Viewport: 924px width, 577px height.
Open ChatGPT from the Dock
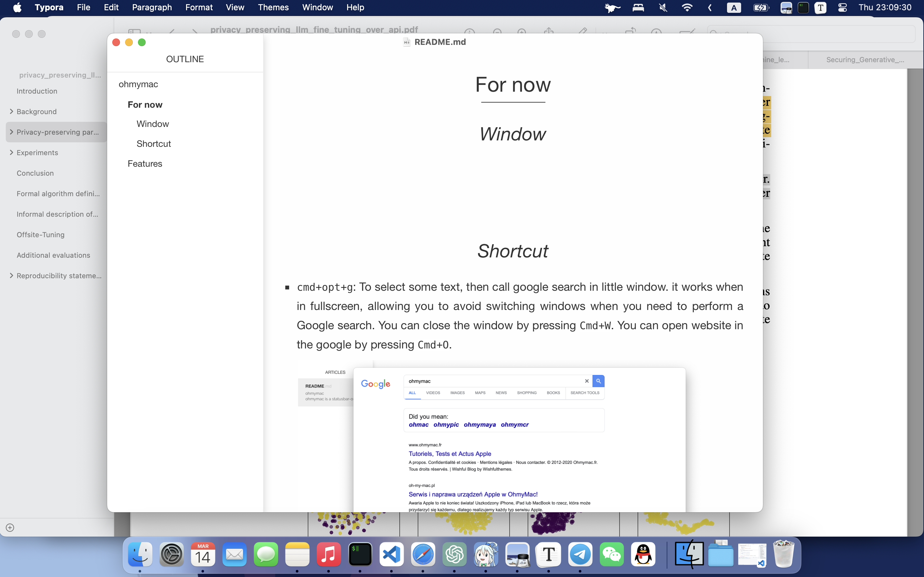tap(454, 555)
